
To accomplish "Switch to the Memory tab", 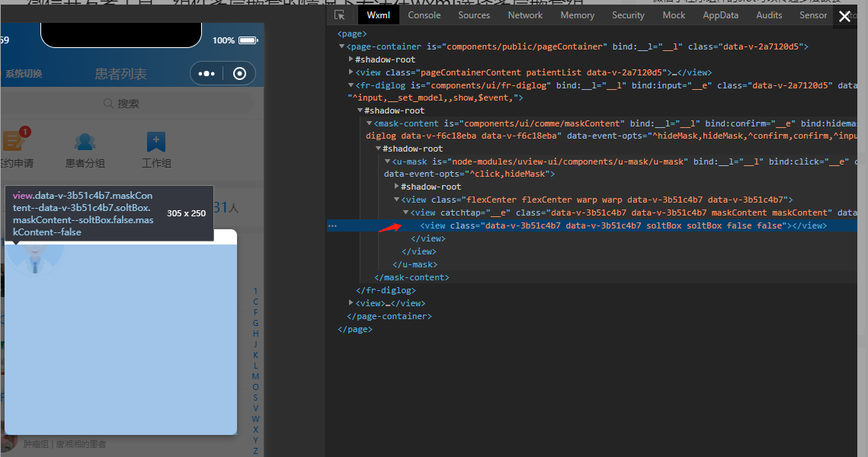I will tap(578, 15).
